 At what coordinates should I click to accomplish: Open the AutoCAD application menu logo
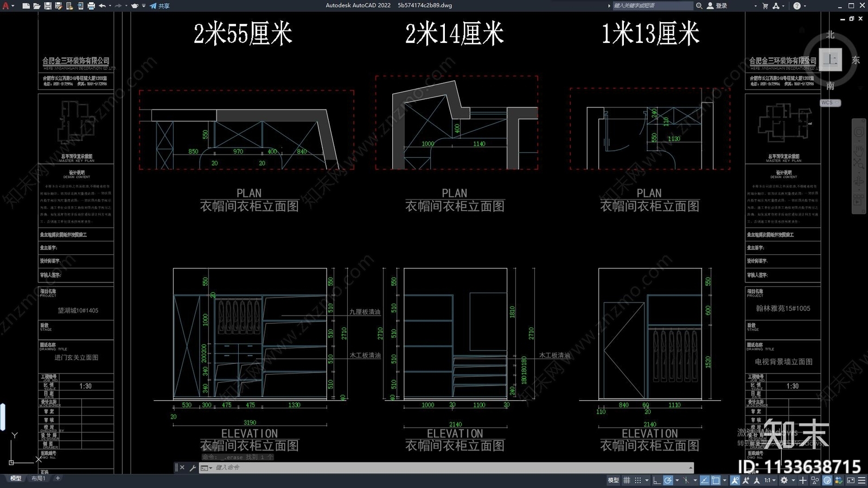point(6,5)
